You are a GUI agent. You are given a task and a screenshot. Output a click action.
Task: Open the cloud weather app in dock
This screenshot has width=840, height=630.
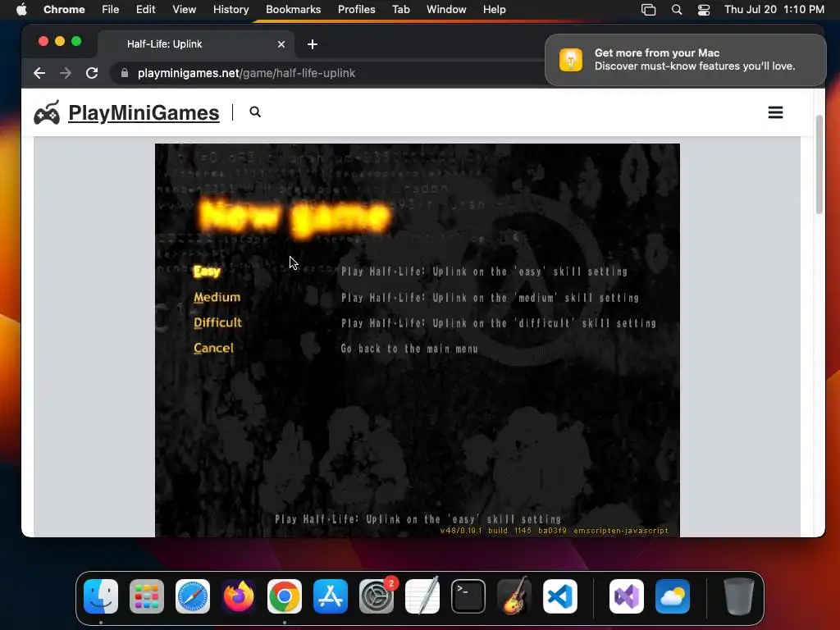(x=673, y=596)
